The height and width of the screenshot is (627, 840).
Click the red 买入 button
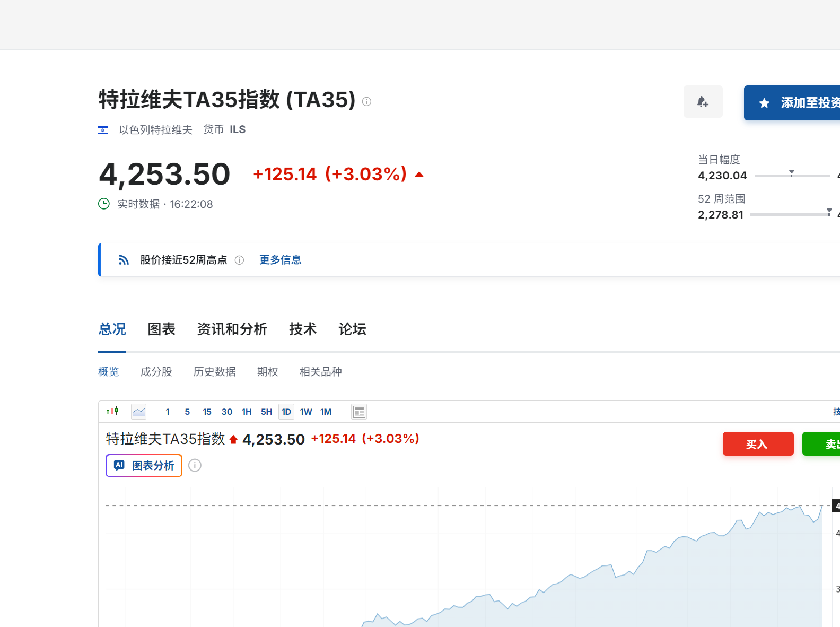coord(758,444)
